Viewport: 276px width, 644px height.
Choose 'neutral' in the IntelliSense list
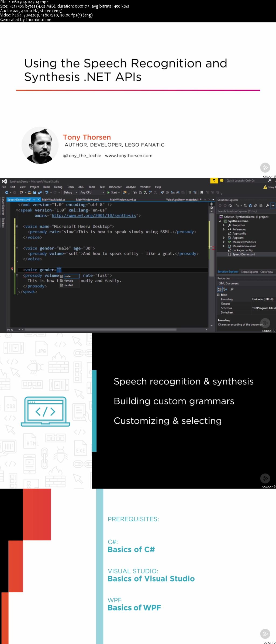point(69,285)
